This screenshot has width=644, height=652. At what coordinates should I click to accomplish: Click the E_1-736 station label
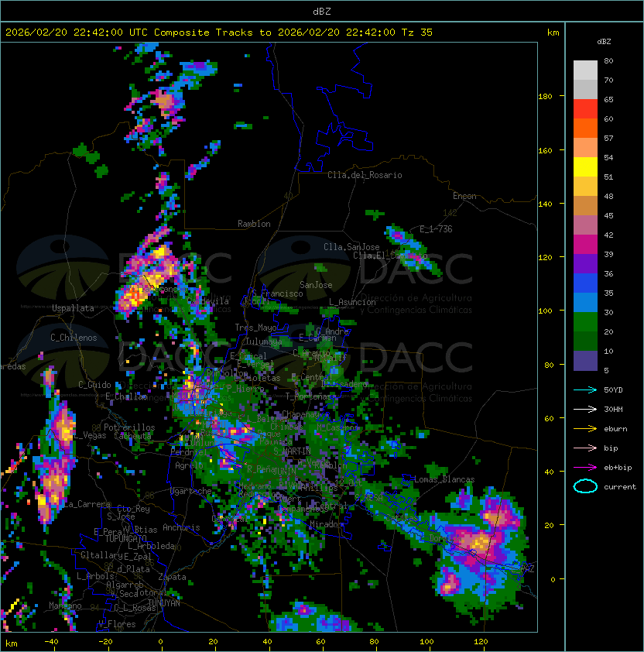click(x=436, y=229)
